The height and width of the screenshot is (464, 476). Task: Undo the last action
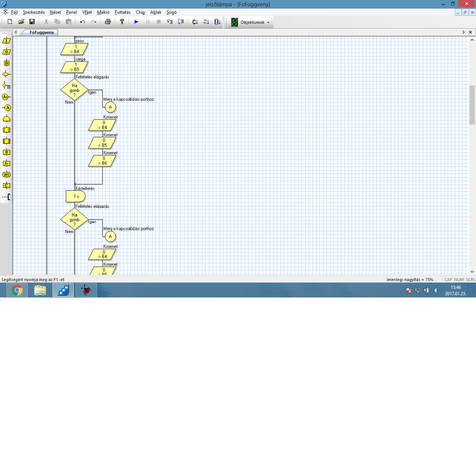[83, 22]
